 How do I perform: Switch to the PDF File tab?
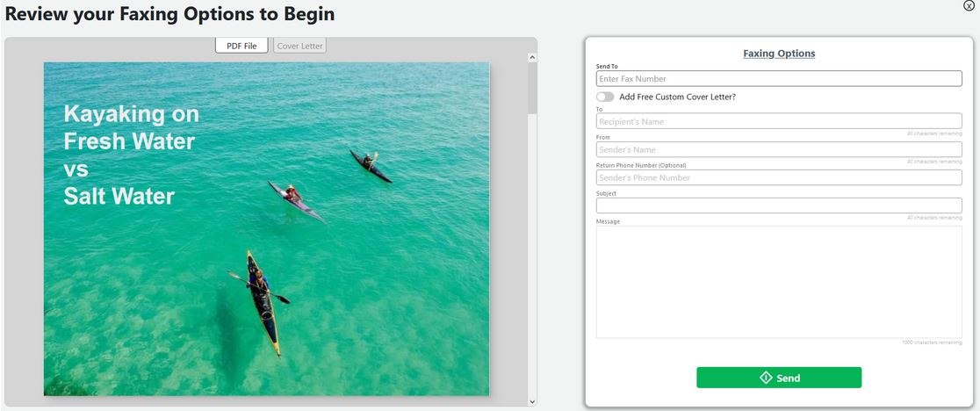coord(241,46)
